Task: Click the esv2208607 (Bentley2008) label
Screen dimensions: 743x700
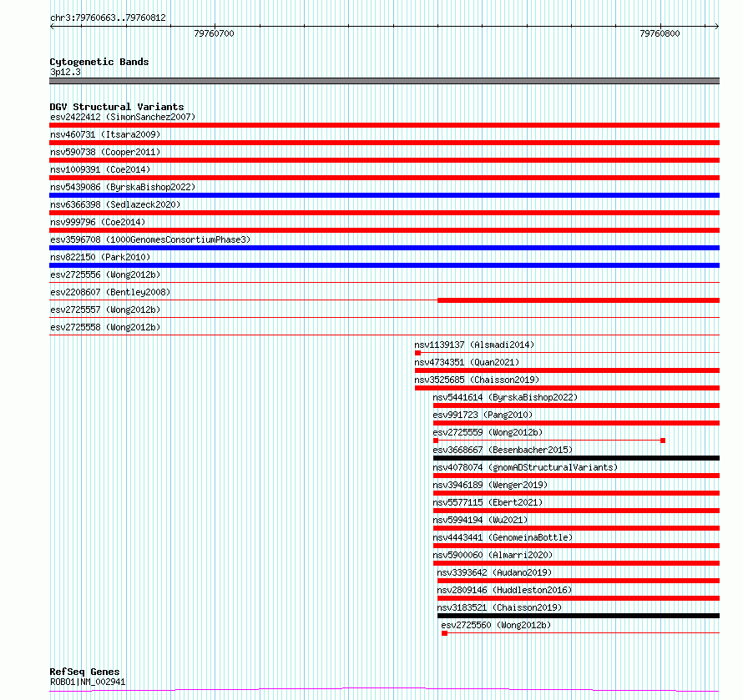Action: (x=110, y=292)
